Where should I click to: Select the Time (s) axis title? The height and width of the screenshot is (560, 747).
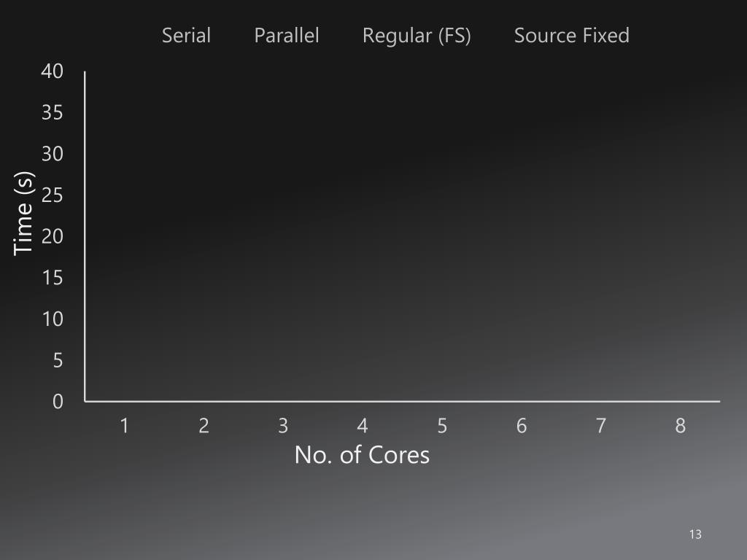[23, 214]
